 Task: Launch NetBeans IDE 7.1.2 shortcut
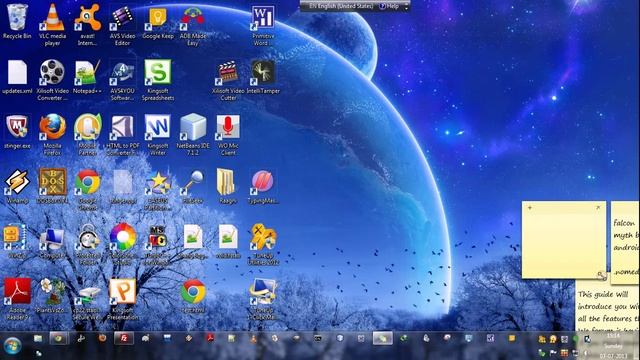(193, 127)
